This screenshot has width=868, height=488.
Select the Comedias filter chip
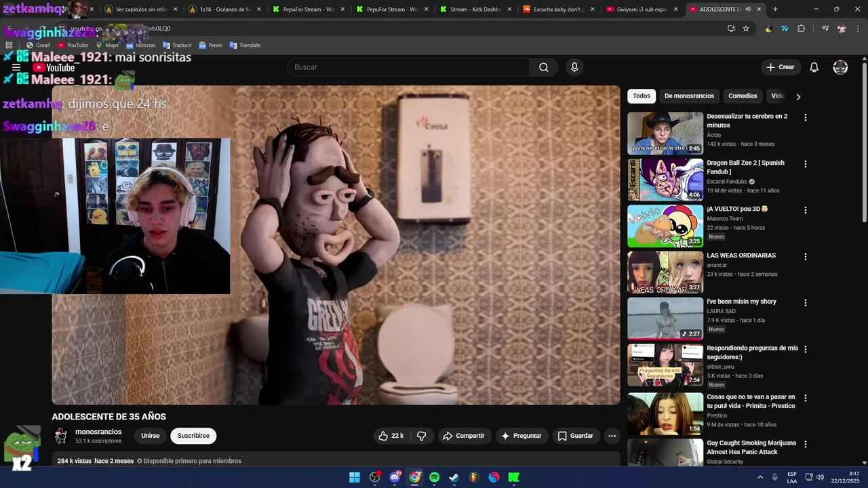click(x=743, y=96)
